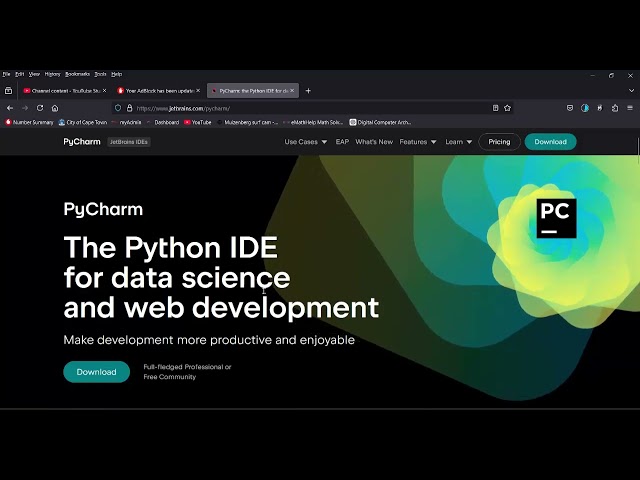The width and height of the screenshot is (640, 480).
Task: Open Firefox application hamburger menu
Action: [x=630, y=108]
